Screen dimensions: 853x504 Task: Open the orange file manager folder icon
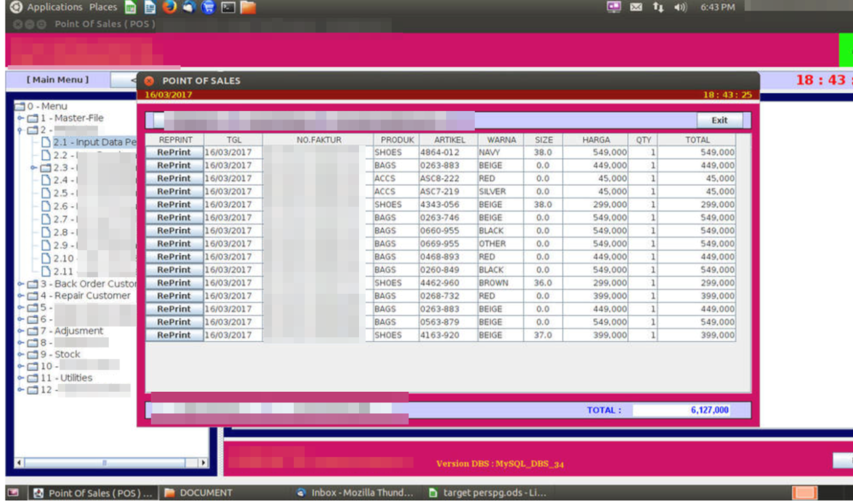248,7
